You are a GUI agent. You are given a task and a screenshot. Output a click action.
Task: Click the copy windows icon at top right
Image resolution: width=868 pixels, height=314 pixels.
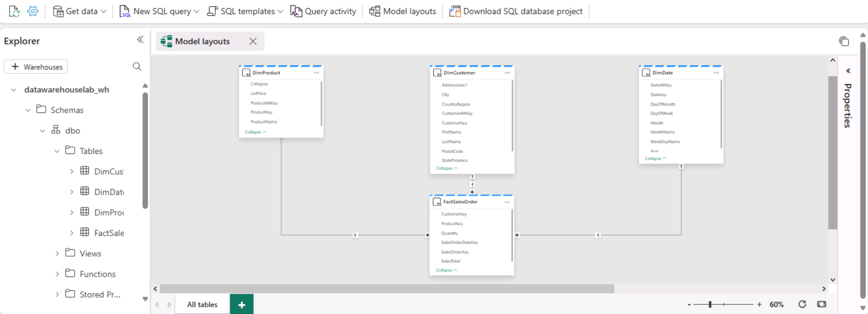(843, 41)
